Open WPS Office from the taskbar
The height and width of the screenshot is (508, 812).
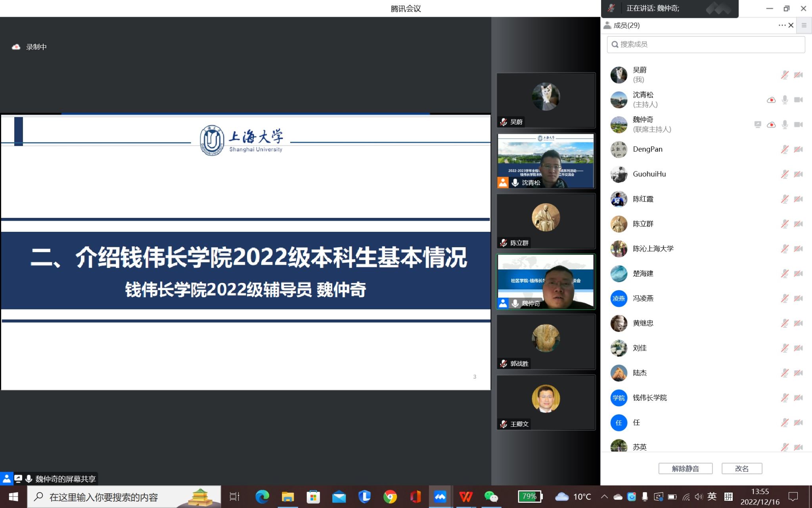point(465,496)
